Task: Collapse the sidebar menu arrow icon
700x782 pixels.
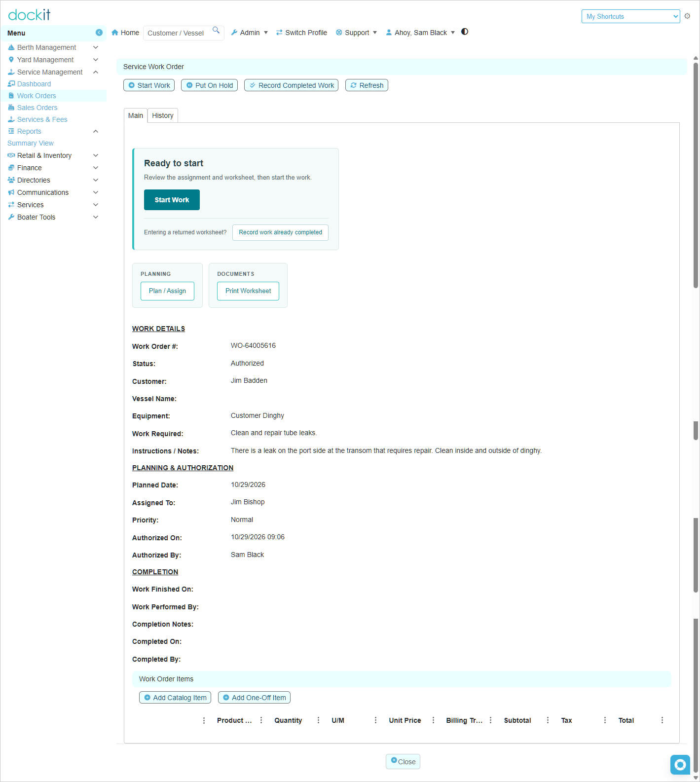Action: [99, 33]
